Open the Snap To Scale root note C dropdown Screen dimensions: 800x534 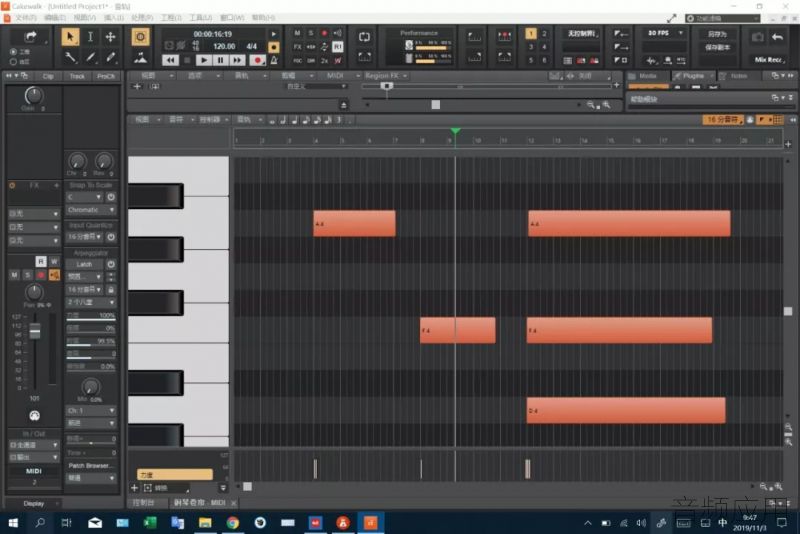(85, 197)
